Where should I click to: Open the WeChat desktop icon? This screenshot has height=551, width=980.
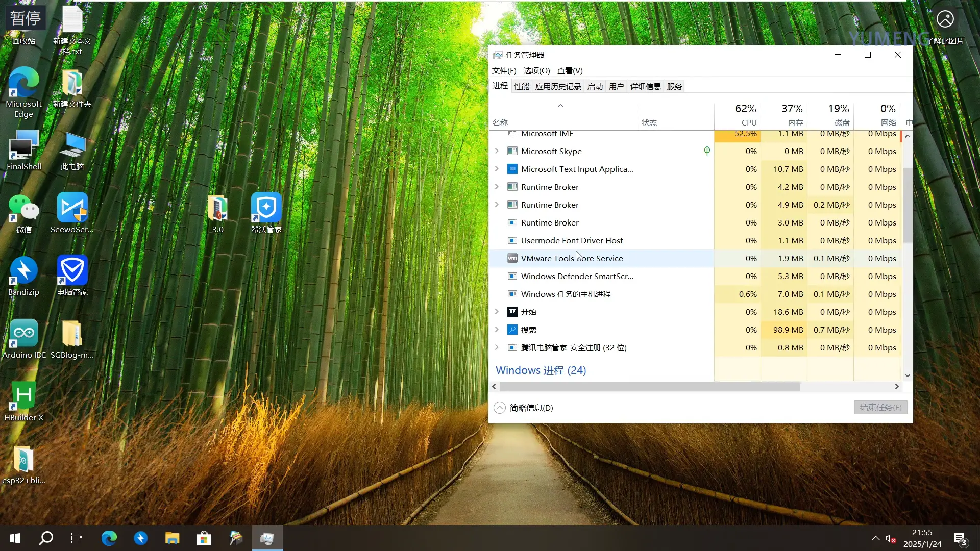click(23, 209)
